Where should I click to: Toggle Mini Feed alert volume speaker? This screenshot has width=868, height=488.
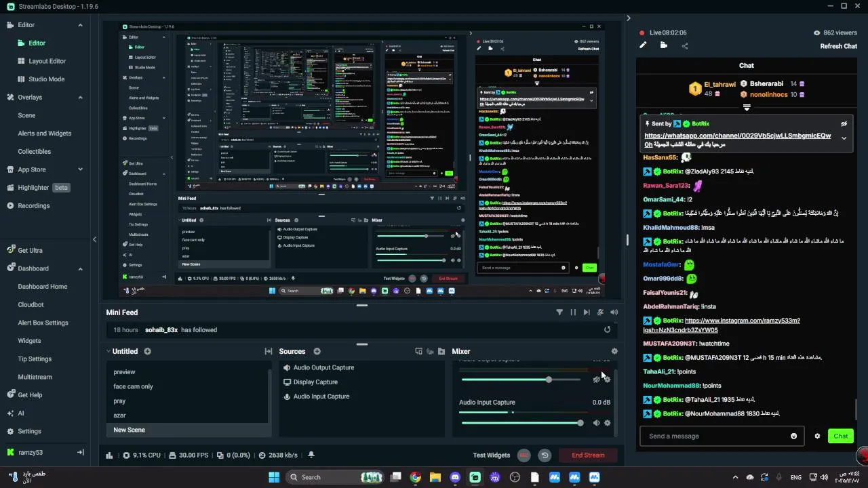coord(614,312)
